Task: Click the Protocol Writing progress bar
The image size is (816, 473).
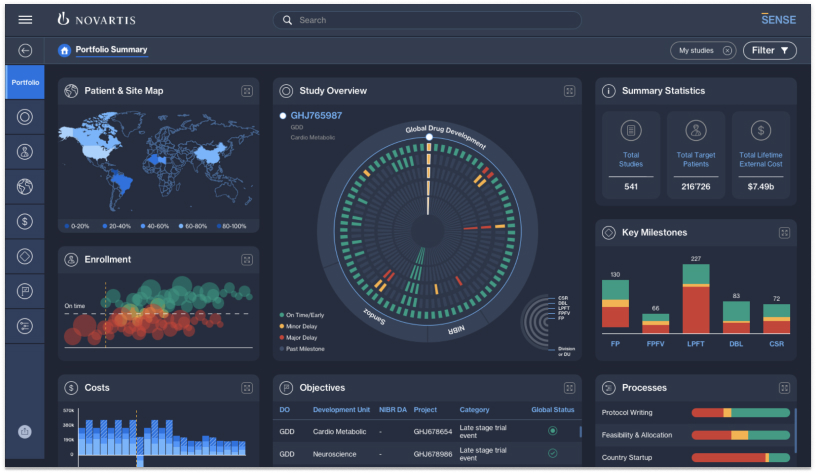Action: coord(740,413)
